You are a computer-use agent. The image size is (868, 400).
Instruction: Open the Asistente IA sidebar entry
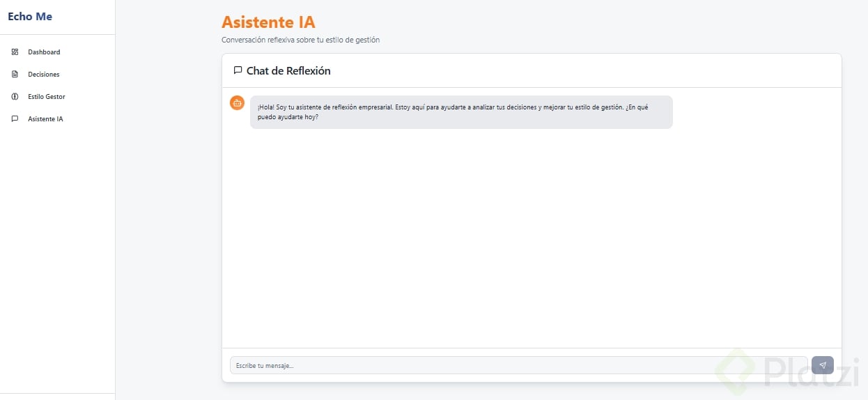pyautogui.click(x=45, y=119)
